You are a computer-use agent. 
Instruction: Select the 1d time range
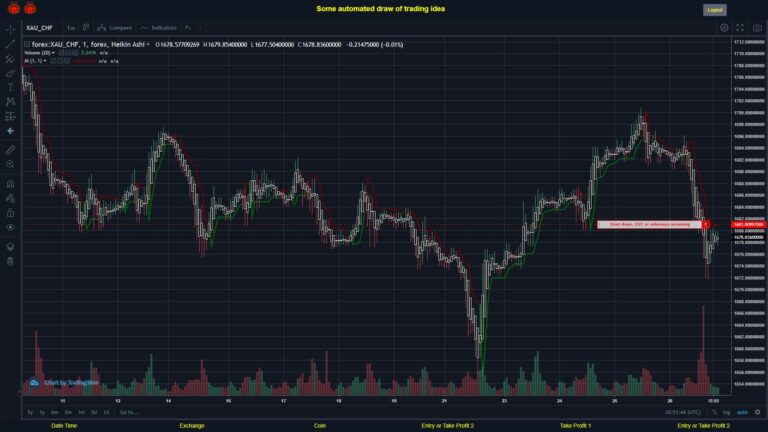pyautogui.click(x=106, y=412)
